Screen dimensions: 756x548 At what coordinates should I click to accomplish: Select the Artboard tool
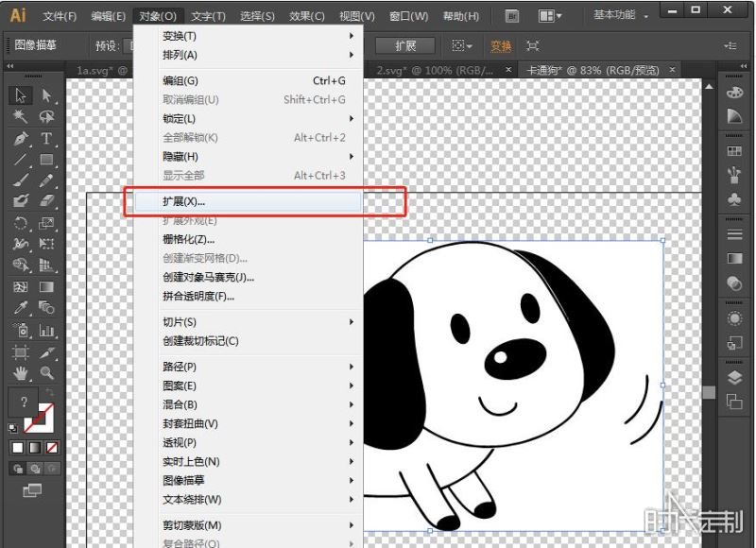(20, 352)
